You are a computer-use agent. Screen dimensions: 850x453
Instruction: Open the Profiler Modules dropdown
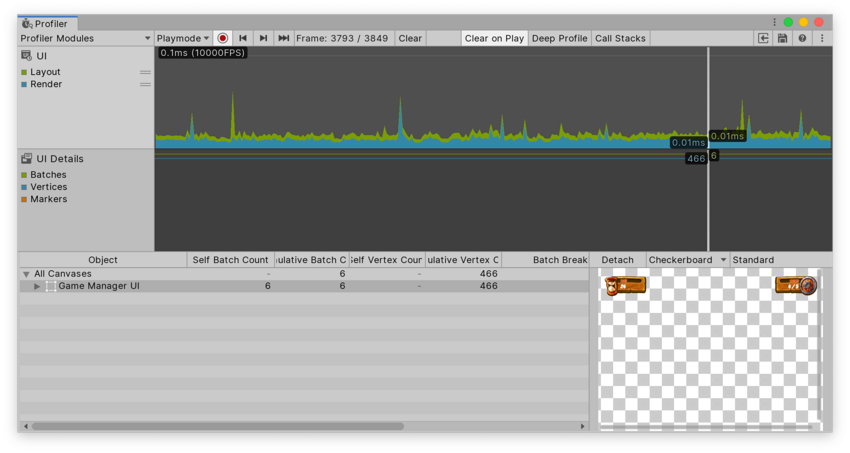point(85,38)
